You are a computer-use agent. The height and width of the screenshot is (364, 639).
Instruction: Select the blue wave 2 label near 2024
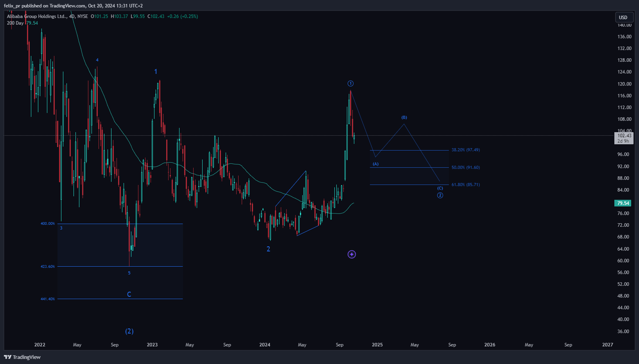point(268,249)
